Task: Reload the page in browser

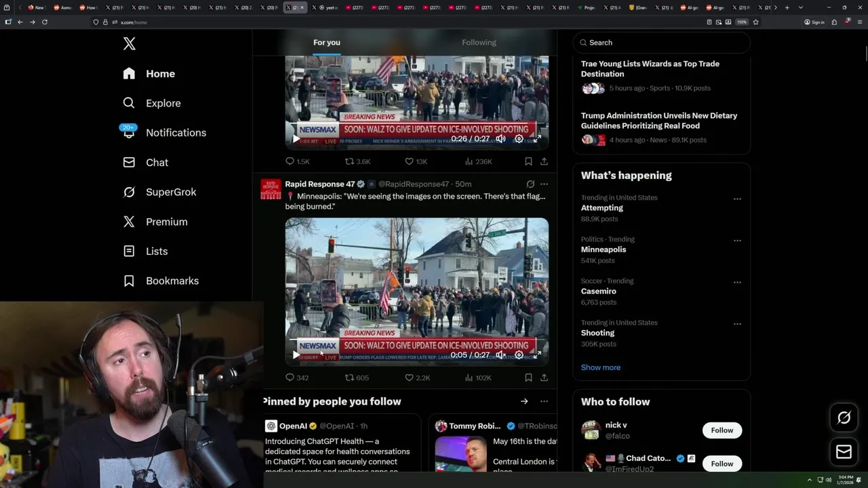Action: click(45, 22)
